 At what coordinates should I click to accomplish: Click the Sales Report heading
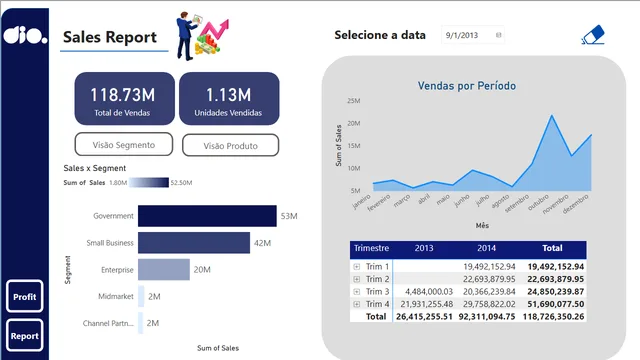(110, 37)
